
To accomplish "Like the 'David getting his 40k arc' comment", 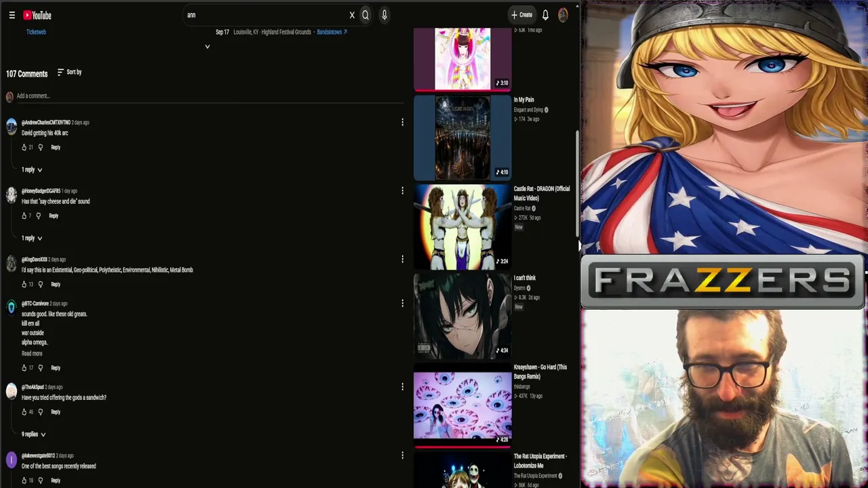I will pos(24,147).
